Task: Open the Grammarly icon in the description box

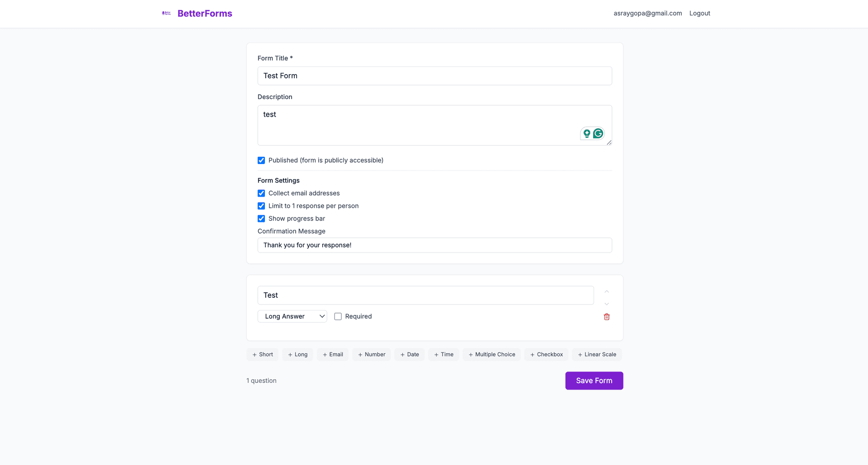Action: tap(599, 133)
